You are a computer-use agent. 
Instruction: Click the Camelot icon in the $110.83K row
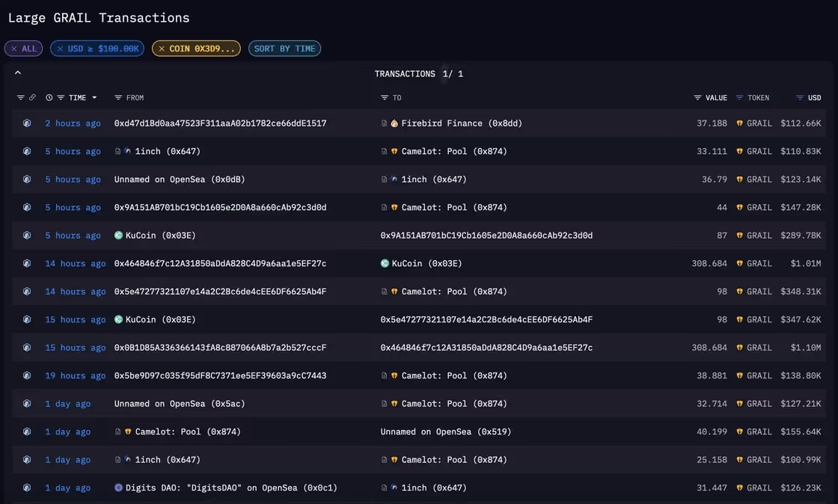(x=394, y=151)
